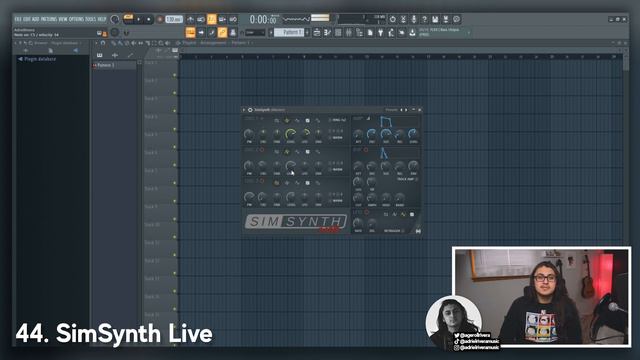Click SimSynth settings gear icon
The width and height of the screenshot is (640, 360).
point(250,110)
